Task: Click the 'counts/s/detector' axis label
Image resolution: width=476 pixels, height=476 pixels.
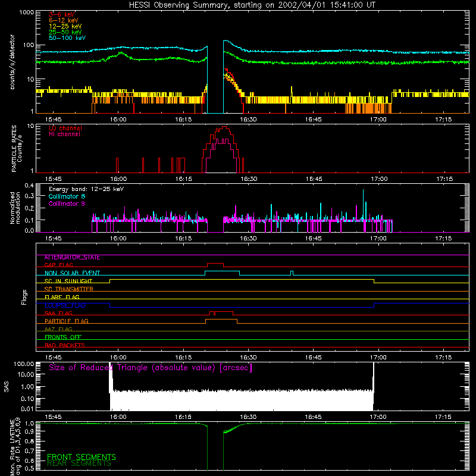Action: pyautogui.click(x=12, y=62)
